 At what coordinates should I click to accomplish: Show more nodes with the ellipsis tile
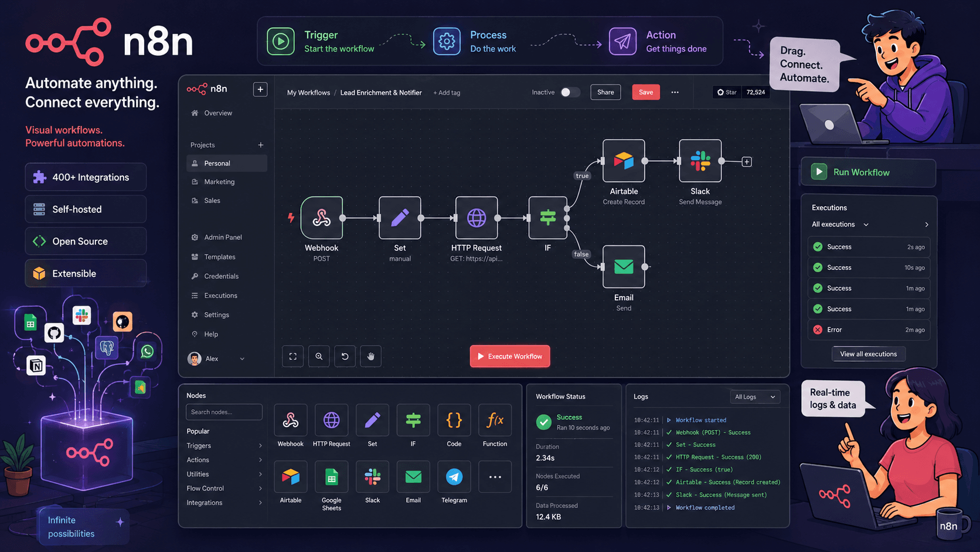pyautogui.click(x=495, y=477)
